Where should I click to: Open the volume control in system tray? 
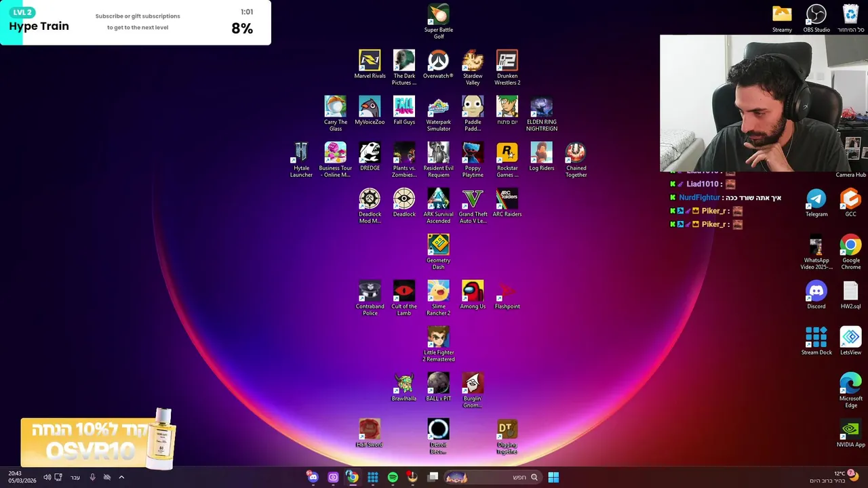47,477
